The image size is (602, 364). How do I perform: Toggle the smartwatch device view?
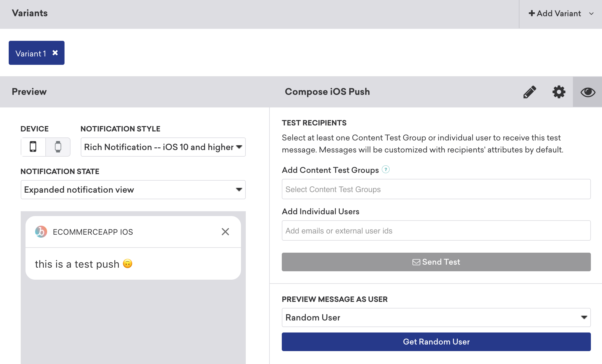(58, 147)
